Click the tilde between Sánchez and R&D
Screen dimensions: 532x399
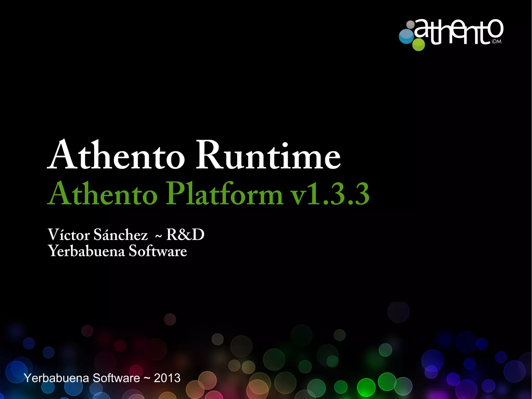pos(158,236)
